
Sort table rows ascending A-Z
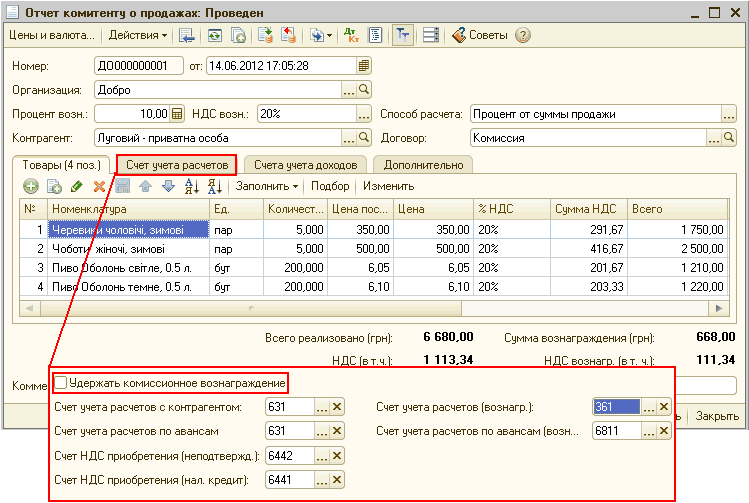[192, 186]
